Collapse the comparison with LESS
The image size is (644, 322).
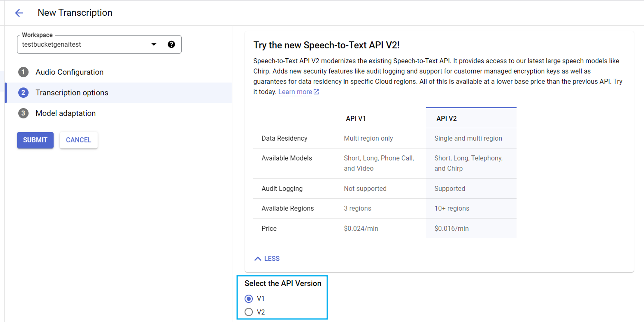267,259
